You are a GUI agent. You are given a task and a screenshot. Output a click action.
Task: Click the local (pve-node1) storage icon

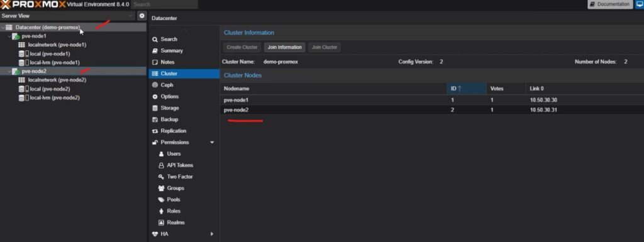point(24,53)
